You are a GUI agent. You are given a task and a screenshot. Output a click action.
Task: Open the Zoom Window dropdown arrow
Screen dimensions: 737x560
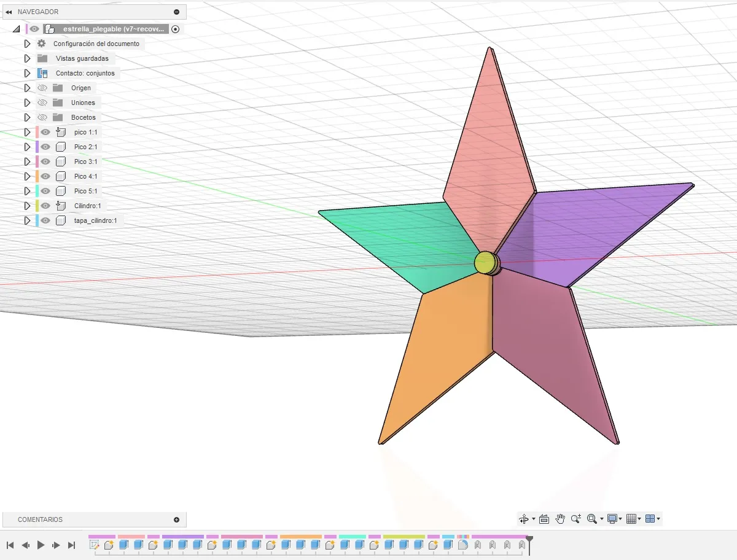(601, 519)
